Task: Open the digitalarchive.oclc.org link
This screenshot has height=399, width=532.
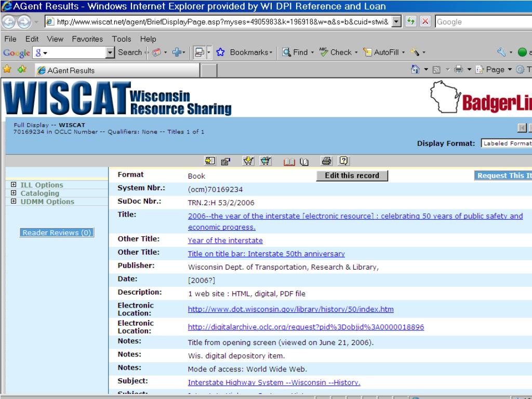Action: click(306, 327)
